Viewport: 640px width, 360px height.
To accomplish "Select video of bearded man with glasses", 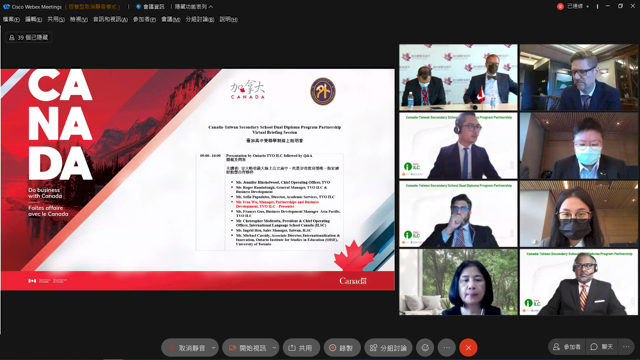I will [579, 78].
